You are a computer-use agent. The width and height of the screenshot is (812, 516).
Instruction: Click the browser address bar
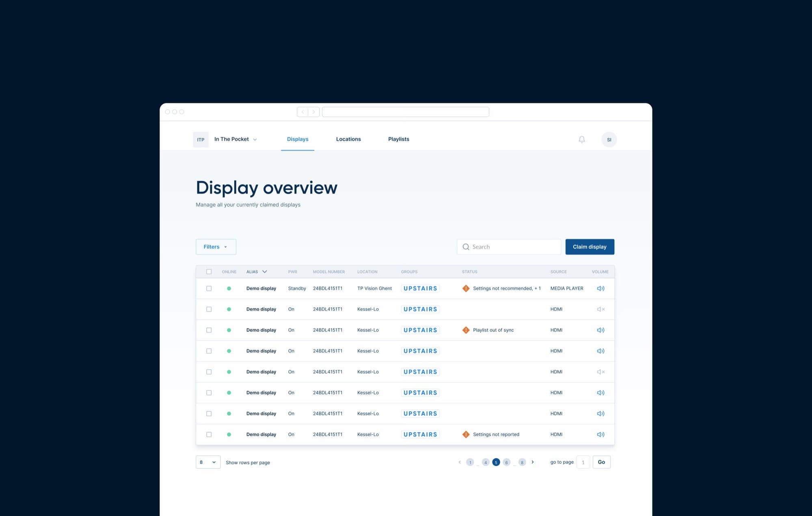(406, 112)
